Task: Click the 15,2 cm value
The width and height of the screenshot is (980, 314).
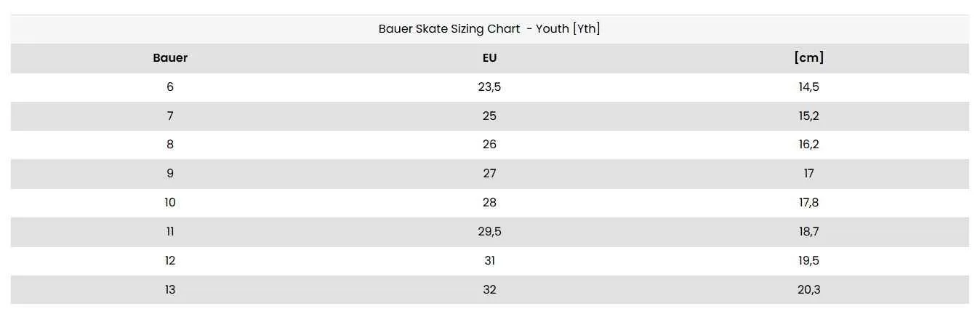Action: (x=808, y=116)
